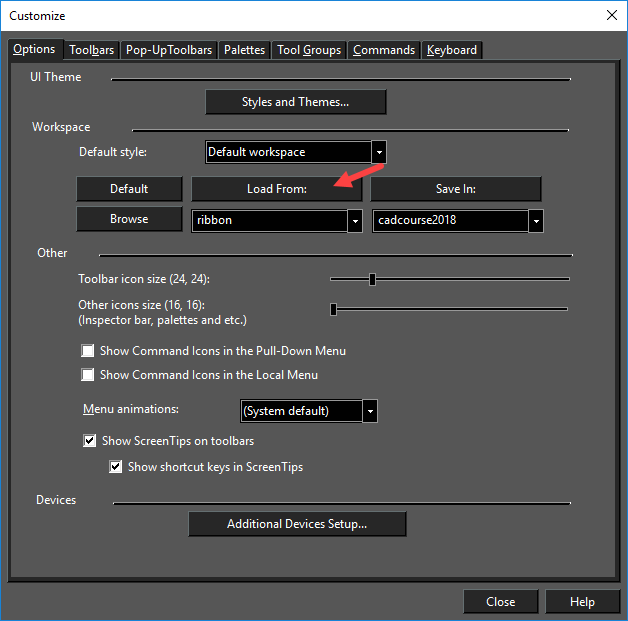Image resolution: width=628 pixels, height=621 pixels.
Task: Close the Customize dialog with X
Action: 612,16
